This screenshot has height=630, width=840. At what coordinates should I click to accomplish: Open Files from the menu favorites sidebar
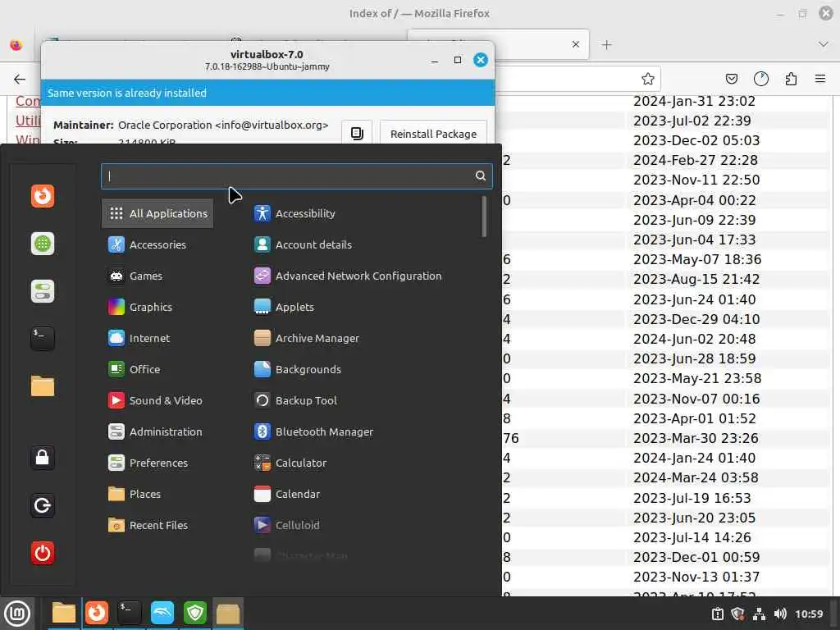(43, 386)
